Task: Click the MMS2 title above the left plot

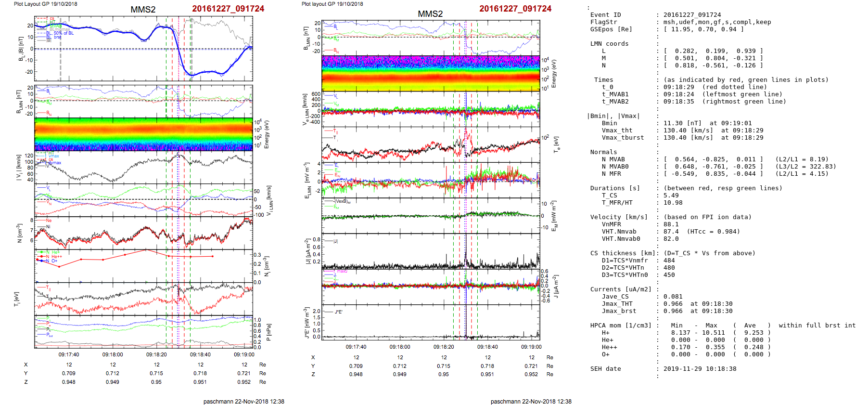Action: [143, 10]
